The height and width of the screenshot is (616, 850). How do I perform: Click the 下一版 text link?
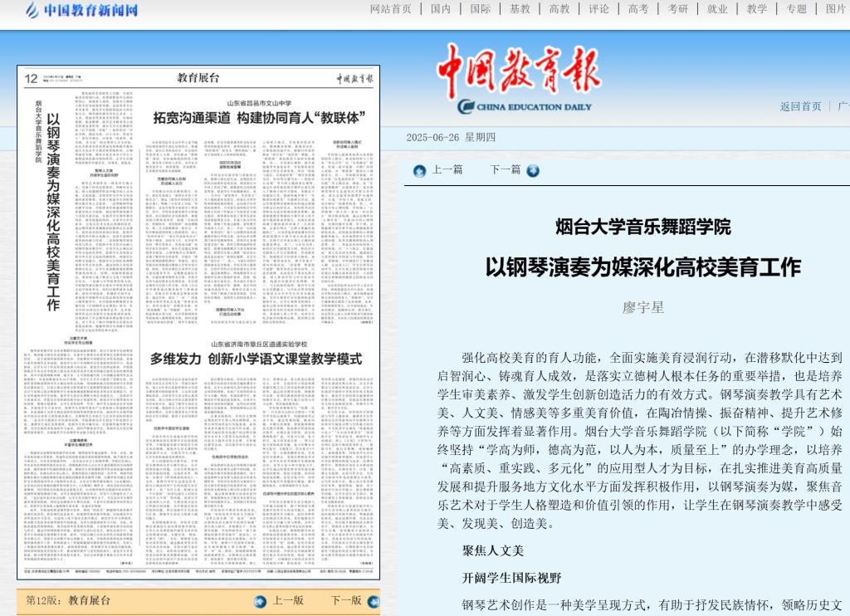pos(345,600)
